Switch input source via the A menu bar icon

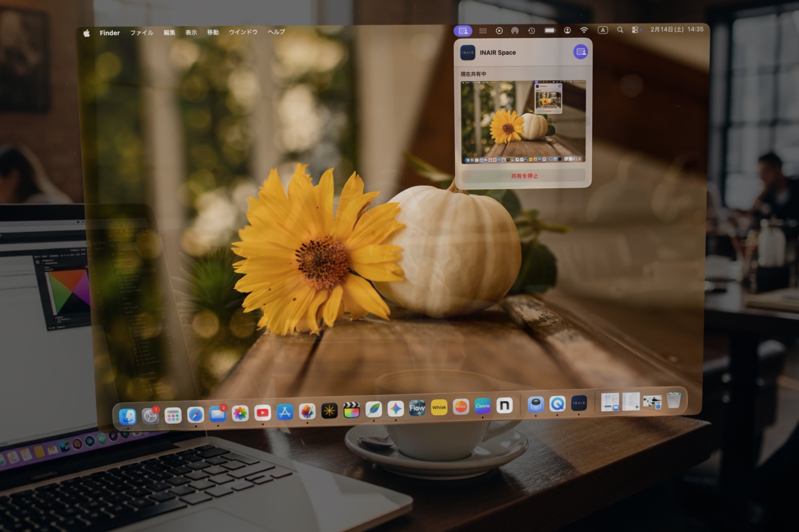point(602,30)
